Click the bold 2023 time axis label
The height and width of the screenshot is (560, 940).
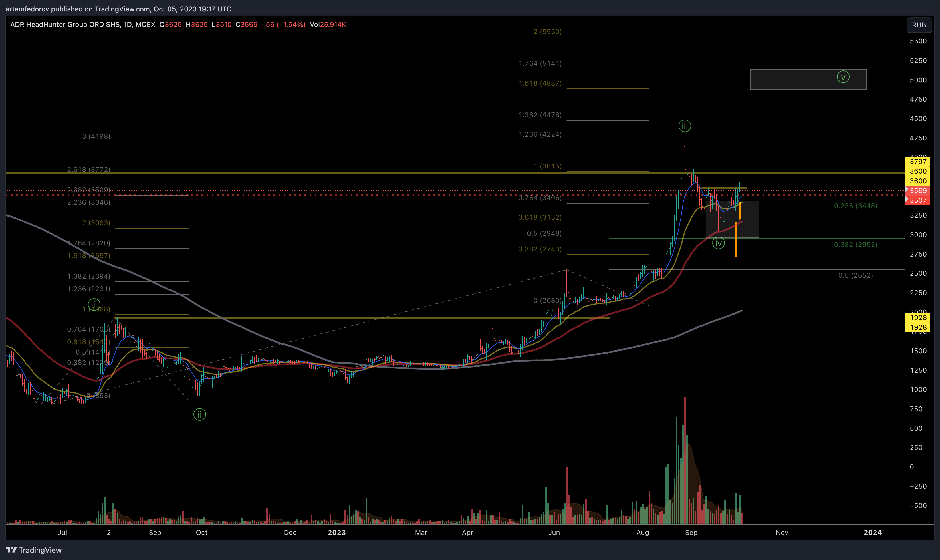[337, 533]
